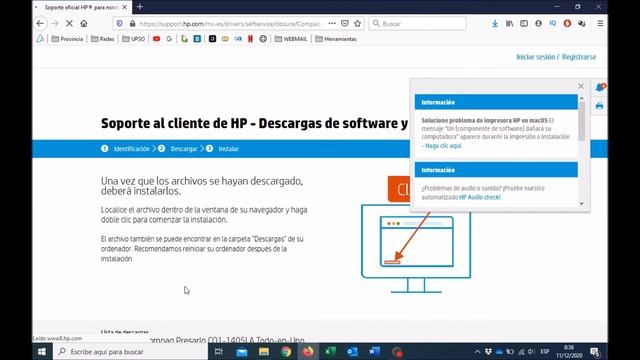Open the clock showing 11/12/2020
This screenshot has height=360, width=640.
pos(569,351)
